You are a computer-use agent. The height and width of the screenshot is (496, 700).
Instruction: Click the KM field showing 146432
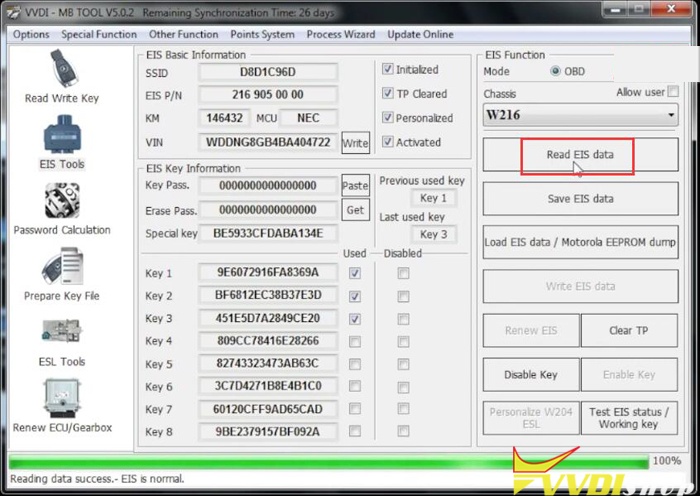pos(224,118)
